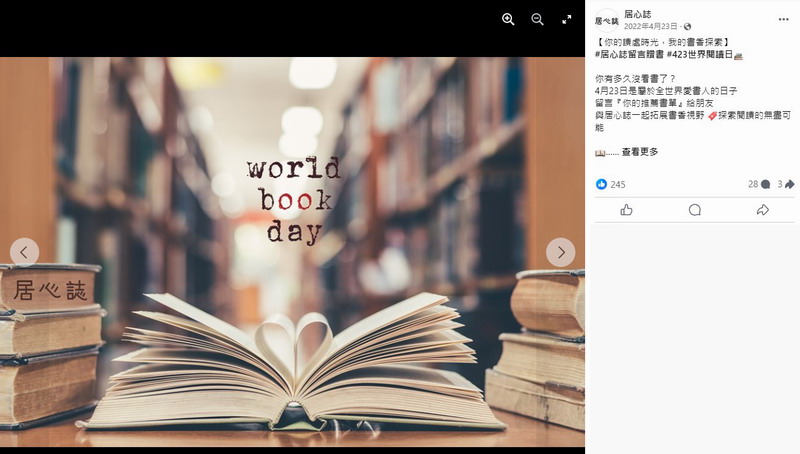Show the 3 shares
The image size is (800, 454).
786,184
